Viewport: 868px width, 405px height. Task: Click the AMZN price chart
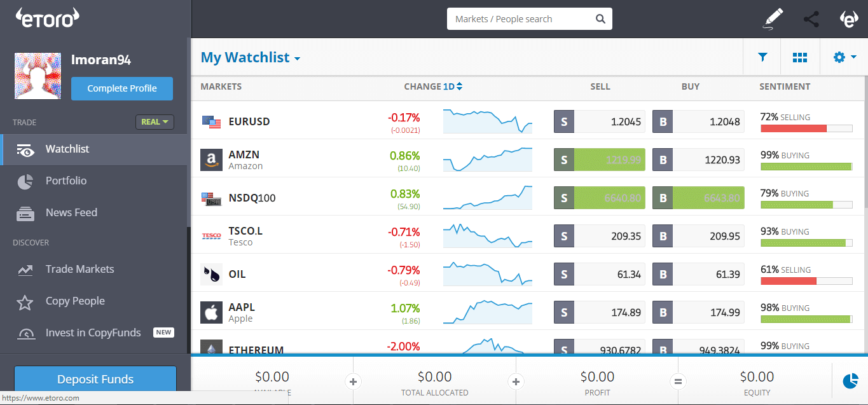click(488, 159)
